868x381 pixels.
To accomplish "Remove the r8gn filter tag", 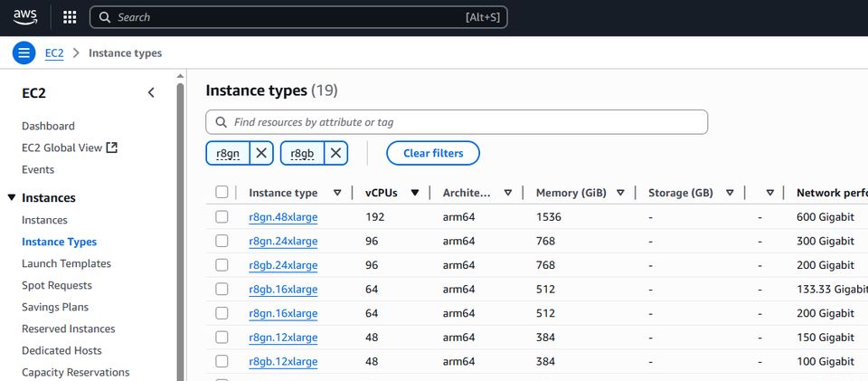I will coord(261,153).
